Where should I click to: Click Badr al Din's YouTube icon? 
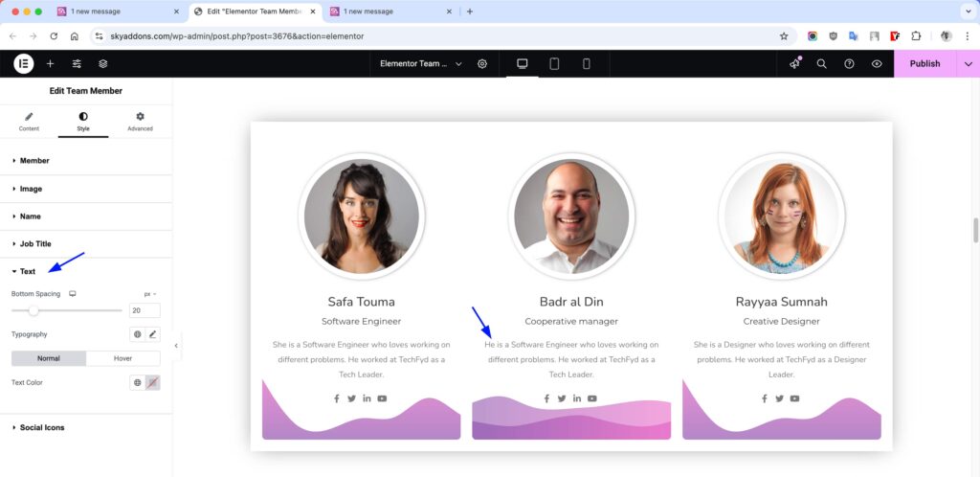coord(591,398)
